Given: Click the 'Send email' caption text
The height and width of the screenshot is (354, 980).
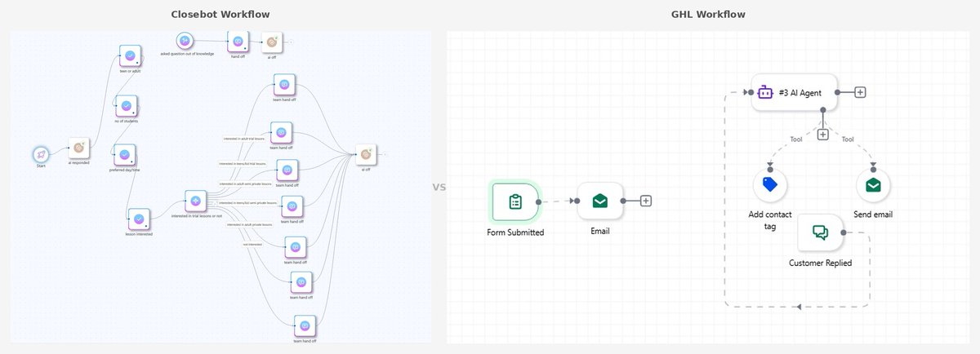Looking at the screenshot, I should coord(873,215).
